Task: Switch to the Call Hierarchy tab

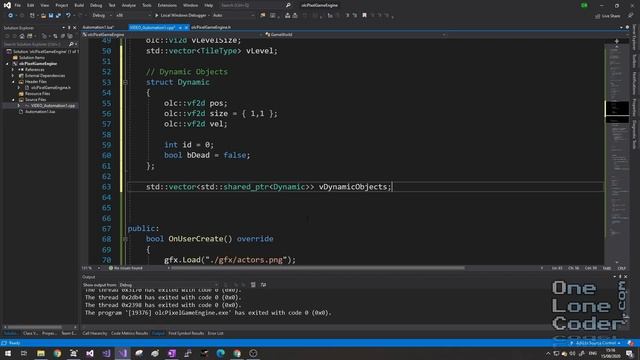Action: 95,333
